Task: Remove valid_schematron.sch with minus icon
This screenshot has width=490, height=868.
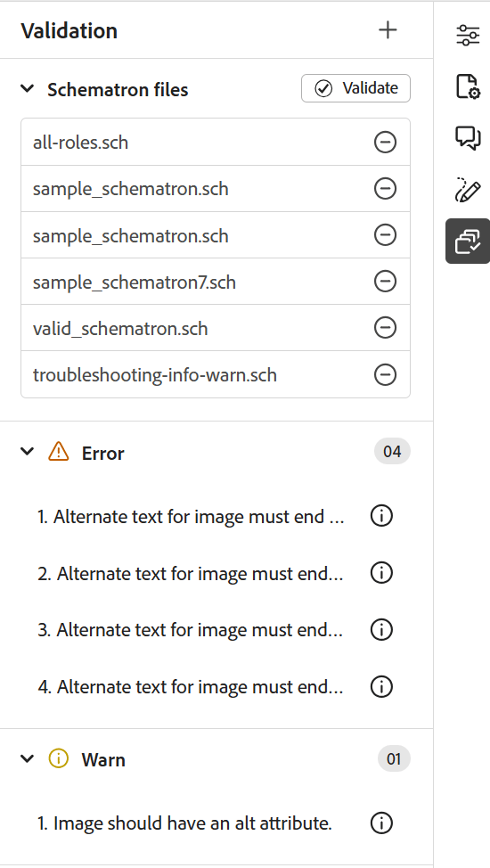Action: pyautogui.click(x=385, y=328)
